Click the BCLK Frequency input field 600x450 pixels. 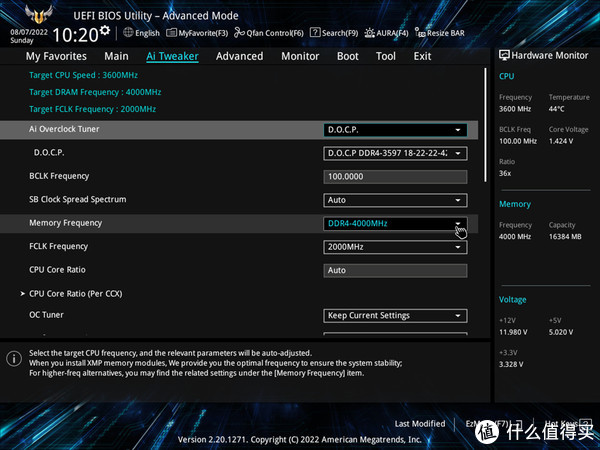[x=395, y=177]
